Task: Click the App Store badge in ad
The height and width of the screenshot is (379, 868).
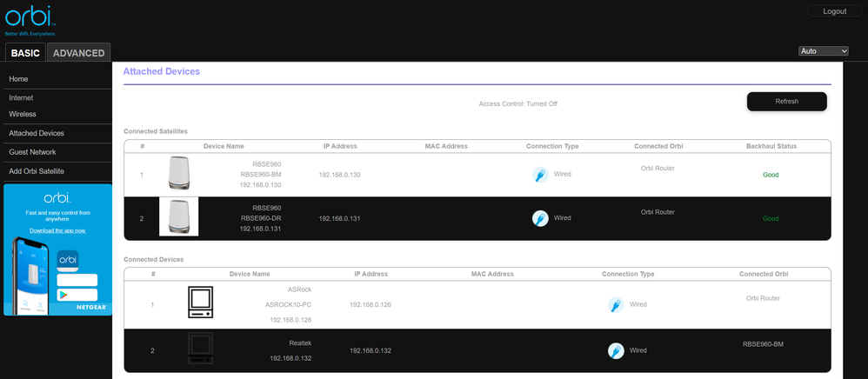Action: click(x=77, y=280)
